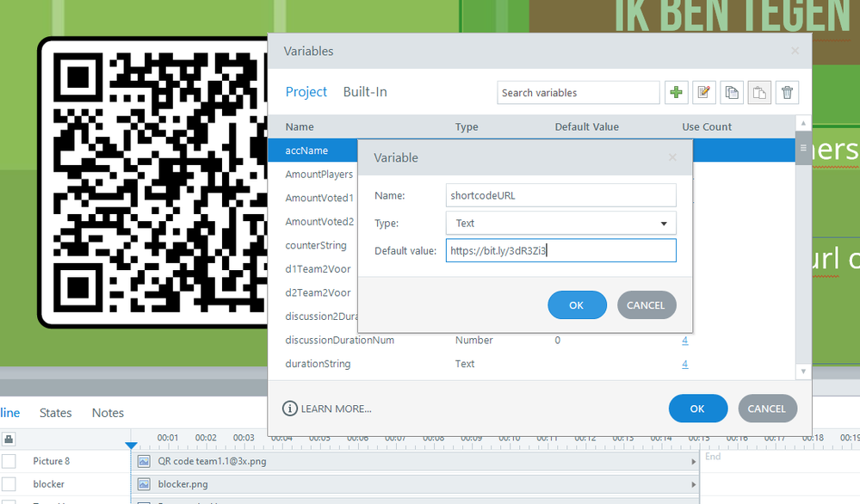Open the Type dropdown showing Text
This screenshot has width=860, height=504.
point(560,224)
